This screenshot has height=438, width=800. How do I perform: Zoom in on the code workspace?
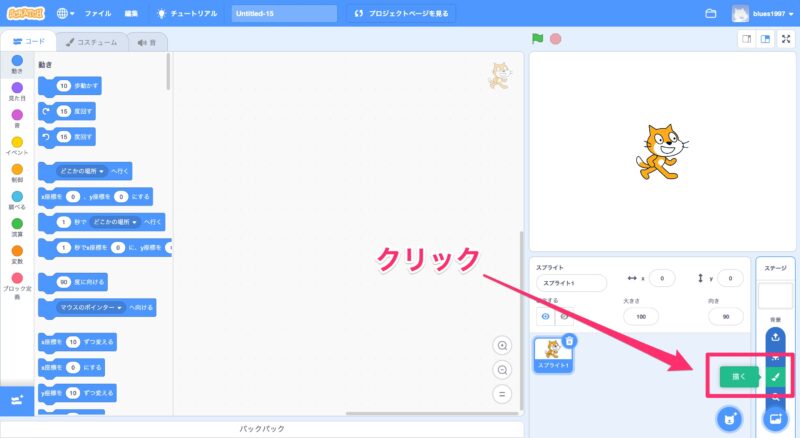point(502,345)
